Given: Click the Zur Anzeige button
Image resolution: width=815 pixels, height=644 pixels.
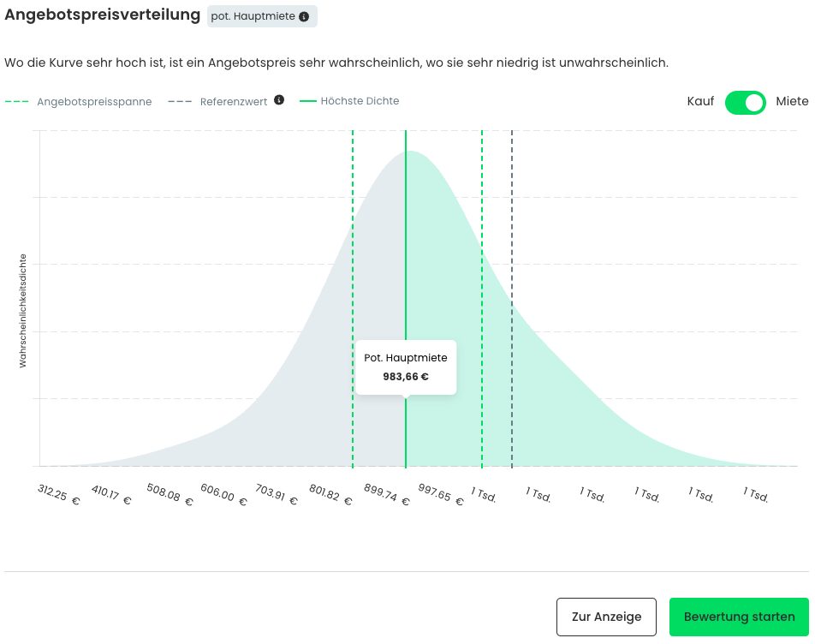Looking at the screenshot, I should tap(606, 617).
